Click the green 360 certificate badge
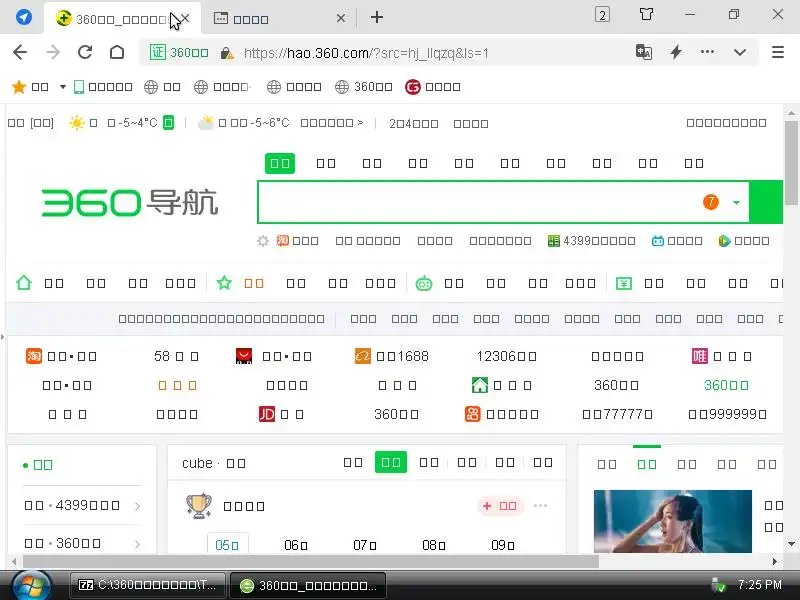The width and height of the screenshot is (800, 600). coord(179,53)
